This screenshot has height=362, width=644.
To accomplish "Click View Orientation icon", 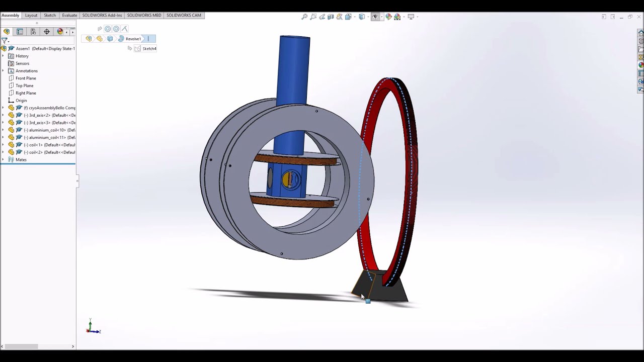I will click(x=348, y=17).
